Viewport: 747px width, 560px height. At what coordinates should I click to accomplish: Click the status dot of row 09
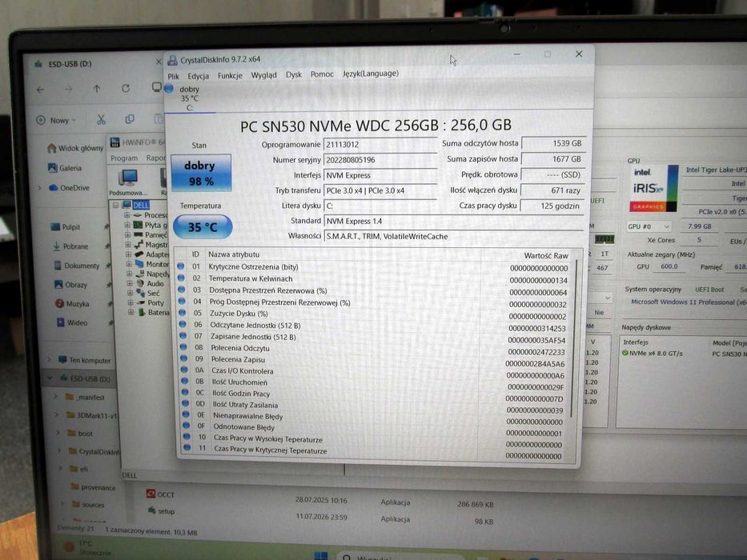(184, 358)
